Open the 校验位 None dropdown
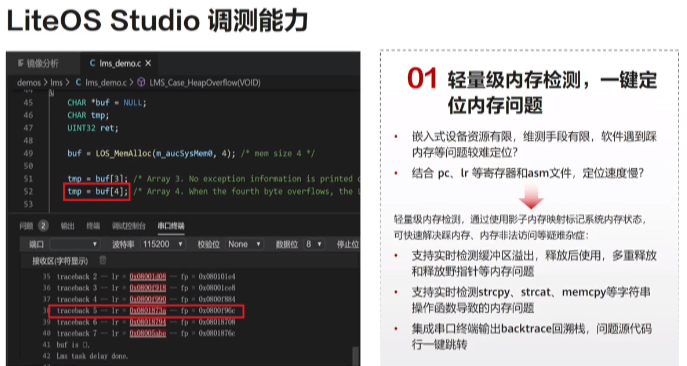Viewport: 687px width, 366px height. pos(244,244)
